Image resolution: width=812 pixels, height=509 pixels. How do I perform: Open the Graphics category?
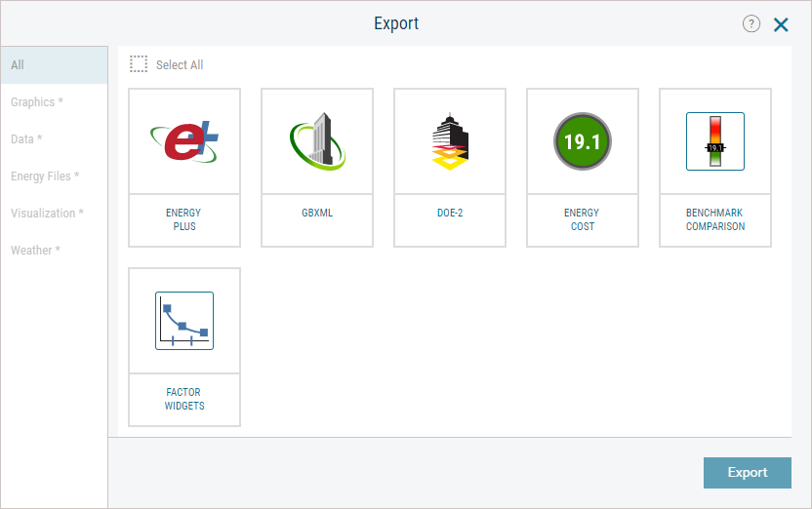55,102
